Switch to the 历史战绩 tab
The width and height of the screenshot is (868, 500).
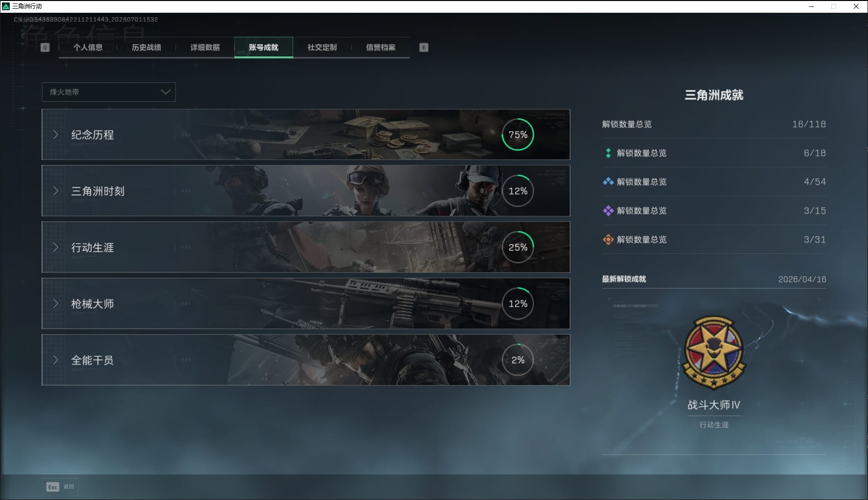(x=147, y=48)
